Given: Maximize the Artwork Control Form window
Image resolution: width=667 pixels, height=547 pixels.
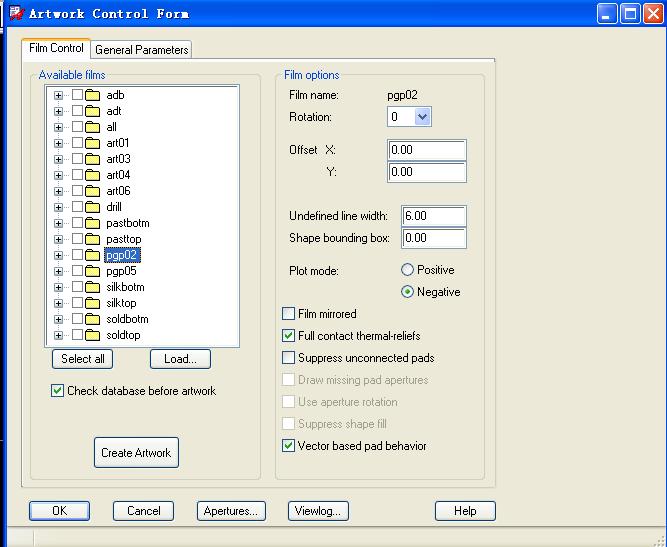Looking at the screenshot, I should (x=630, y=14).
